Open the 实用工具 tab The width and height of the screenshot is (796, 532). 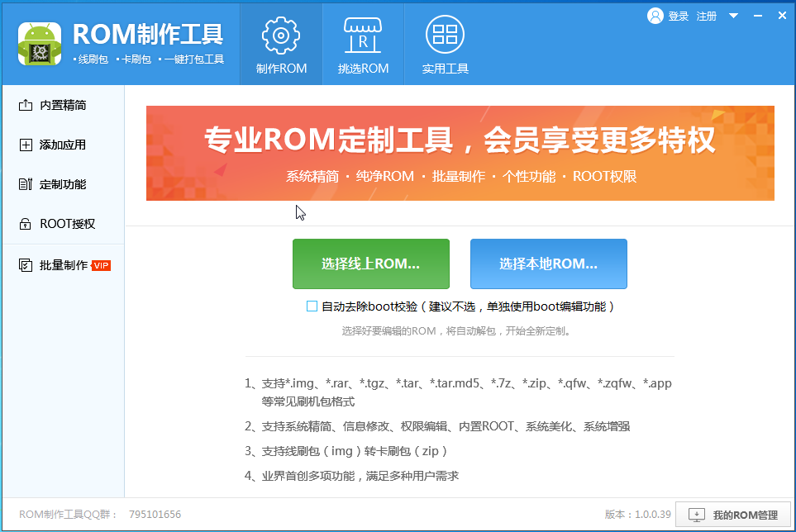pos(446,45)
